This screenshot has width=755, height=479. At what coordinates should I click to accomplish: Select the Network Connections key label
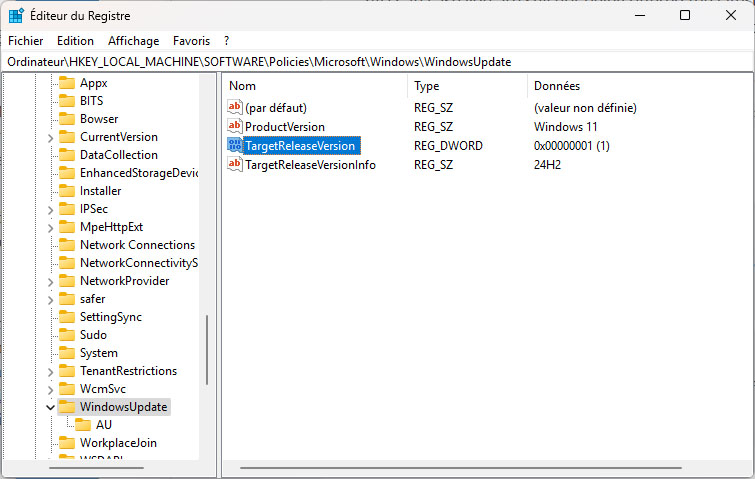pyautogui.click(x=137, y=245)
